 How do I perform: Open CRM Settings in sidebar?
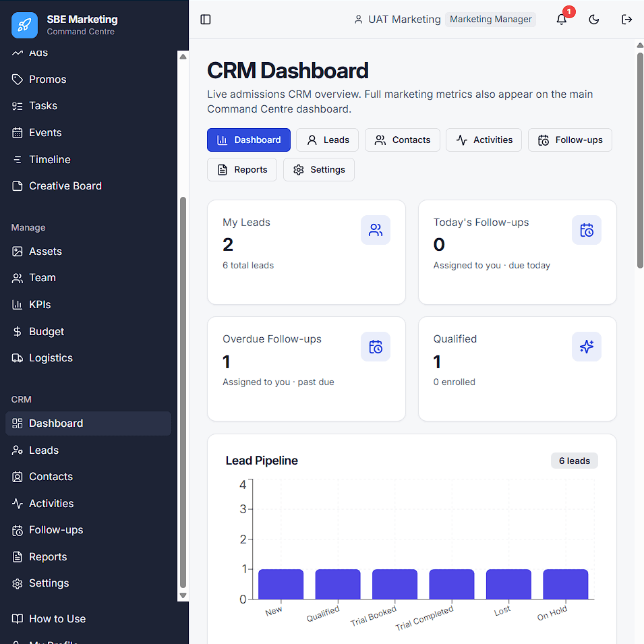(88, 583)
